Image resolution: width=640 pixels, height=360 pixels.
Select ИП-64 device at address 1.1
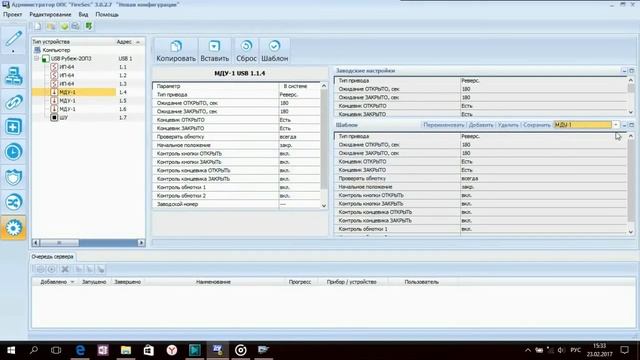(x=67, y=67)
